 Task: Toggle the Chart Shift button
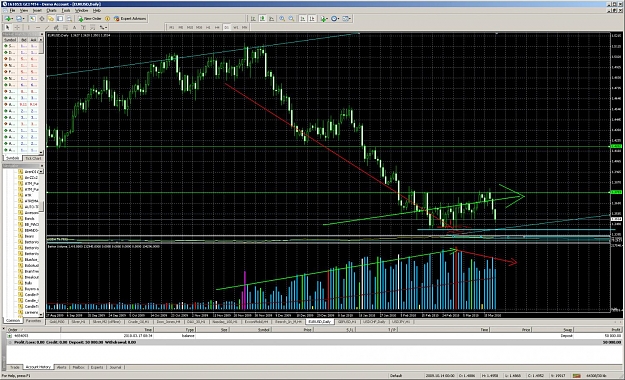coord(312,18)
